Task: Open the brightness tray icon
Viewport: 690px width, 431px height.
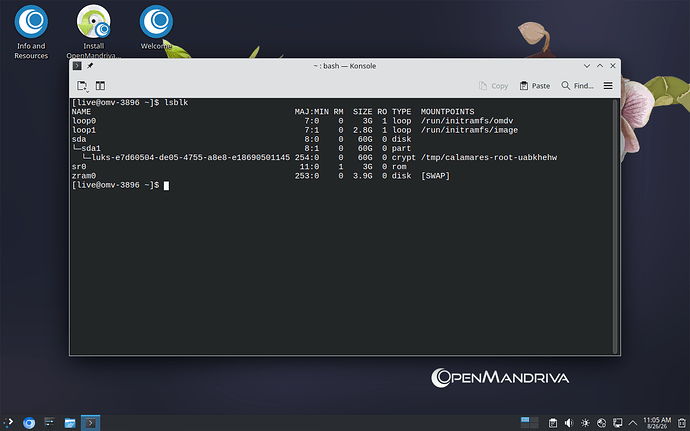Action: (585, 423)
